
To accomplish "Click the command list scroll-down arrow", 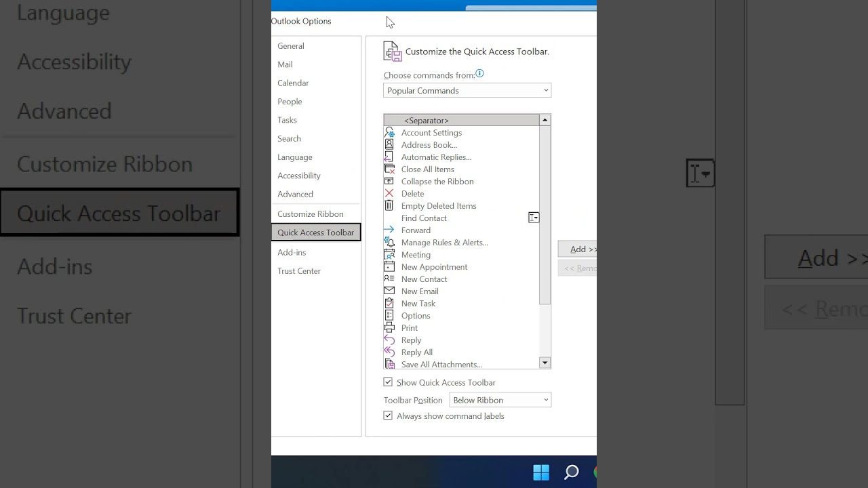I will (x=545, y=363).
